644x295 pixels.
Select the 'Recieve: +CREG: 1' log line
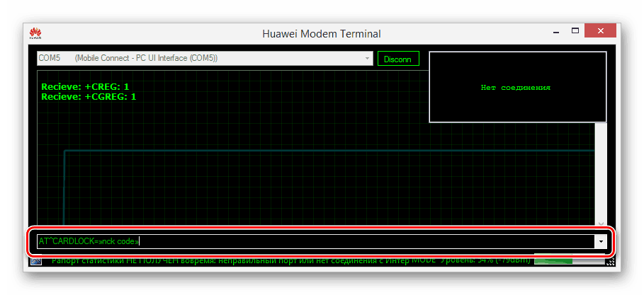pos(85,87)
